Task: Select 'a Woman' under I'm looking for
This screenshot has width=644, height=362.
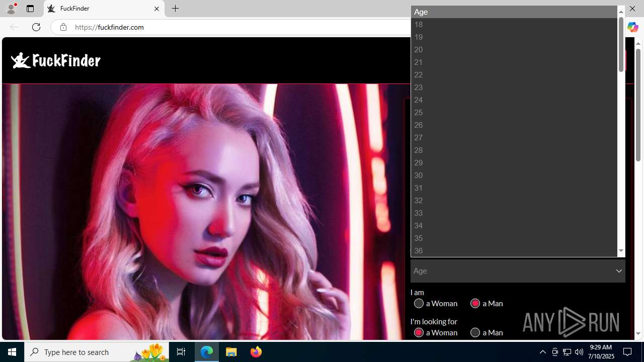Action: point(419,332)
